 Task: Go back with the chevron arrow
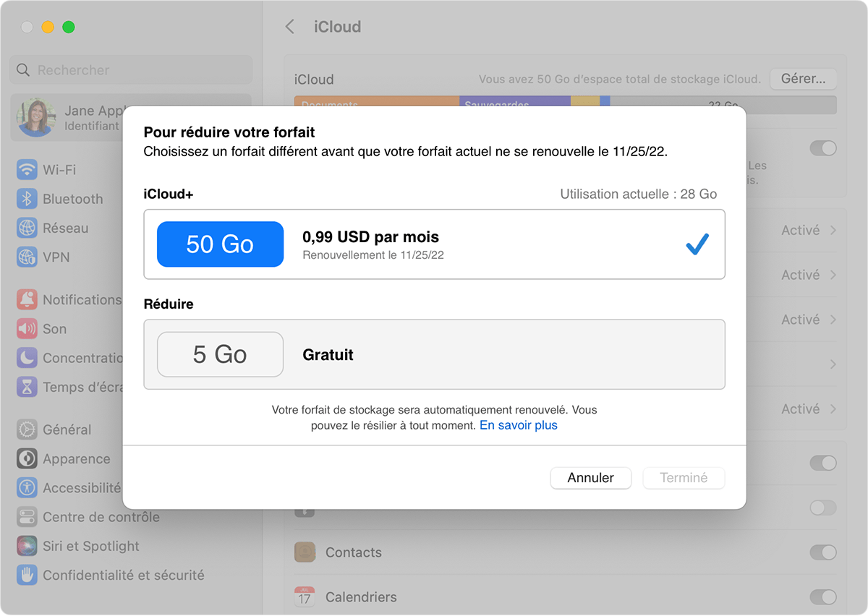[290, 27]
